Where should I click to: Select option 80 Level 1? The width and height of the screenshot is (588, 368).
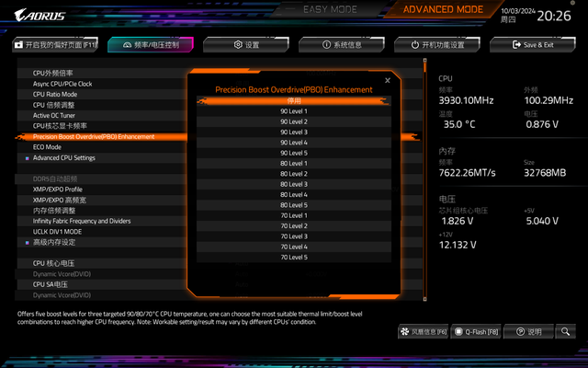[294, 164]
